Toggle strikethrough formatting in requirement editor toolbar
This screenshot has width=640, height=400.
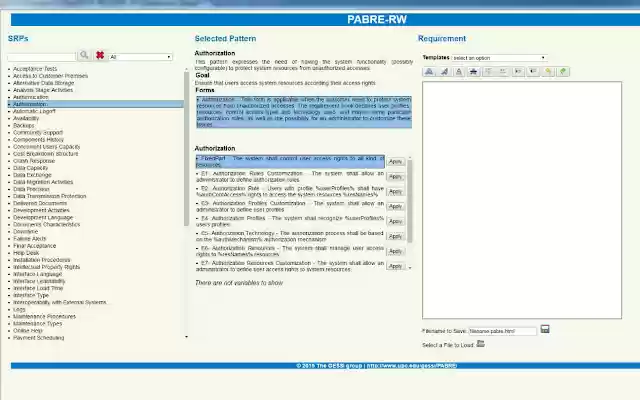coord(473,71)
